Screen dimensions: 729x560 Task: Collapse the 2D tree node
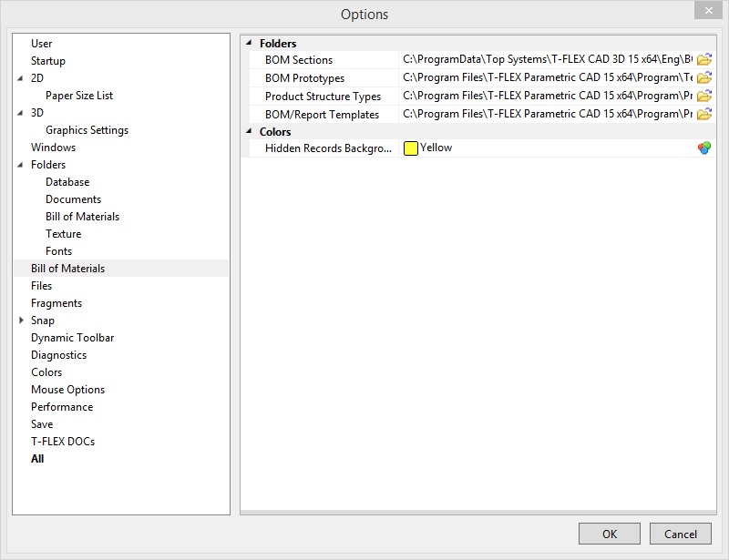[x=21, y=78]
